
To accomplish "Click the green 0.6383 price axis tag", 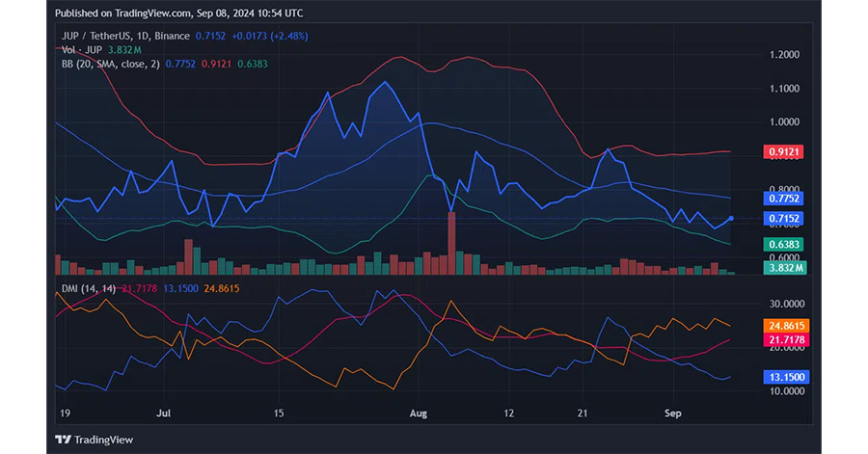I will [783, 245].
